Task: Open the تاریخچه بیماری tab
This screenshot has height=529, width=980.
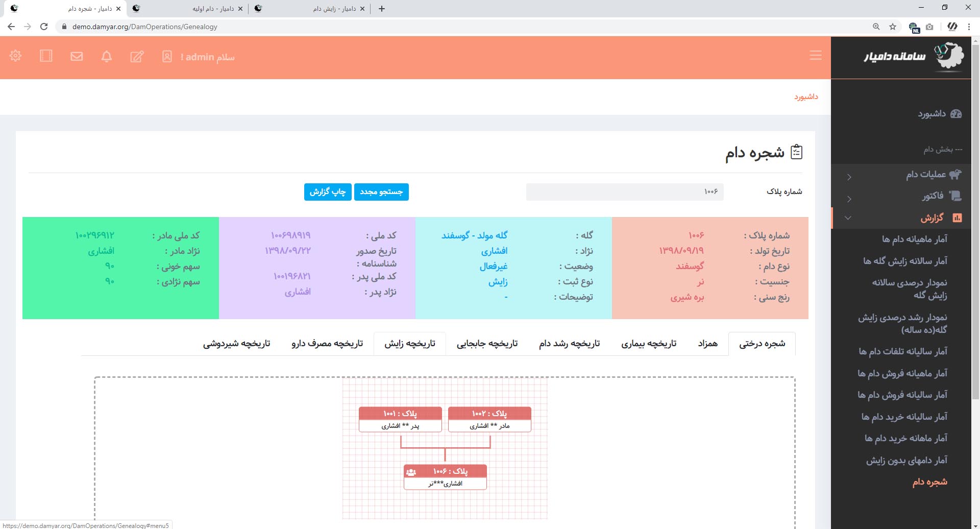Action: [x=648, y=344]
